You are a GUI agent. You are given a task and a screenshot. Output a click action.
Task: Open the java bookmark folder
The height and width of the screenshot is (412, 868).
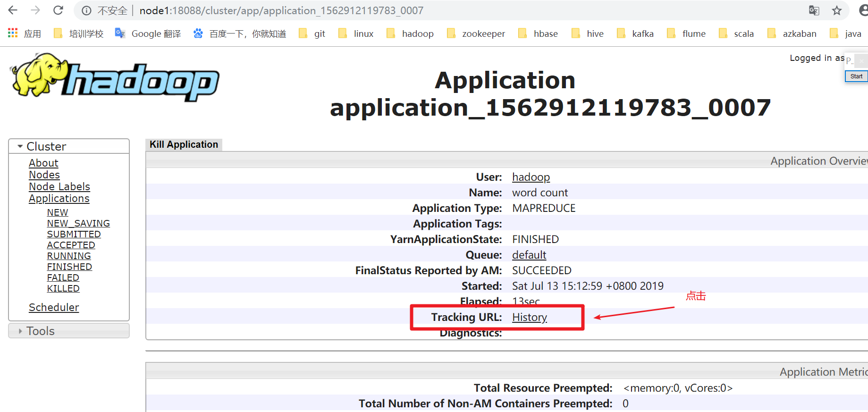click(846, 34)
